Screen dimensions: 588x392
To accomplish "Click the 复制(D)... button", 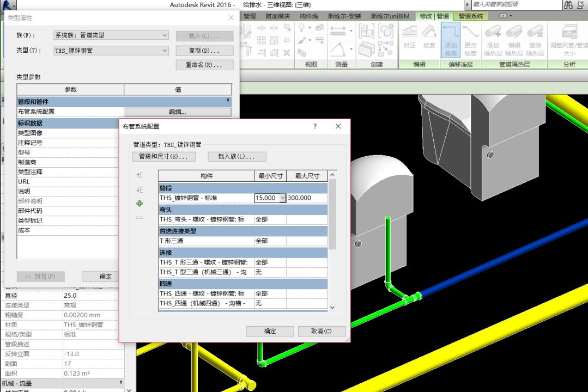I will 204,51.
